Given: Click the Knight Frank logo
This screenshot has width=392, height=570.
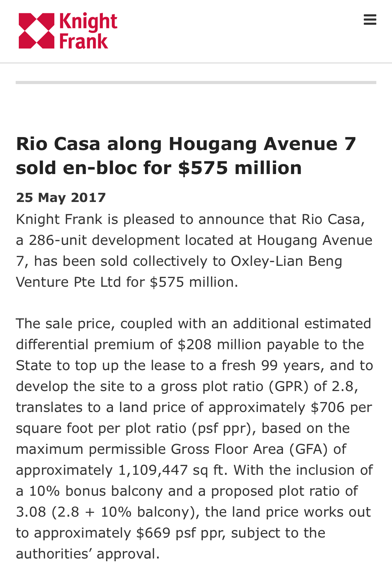Looking at the screenshot, I should click(x=68, y=31).
